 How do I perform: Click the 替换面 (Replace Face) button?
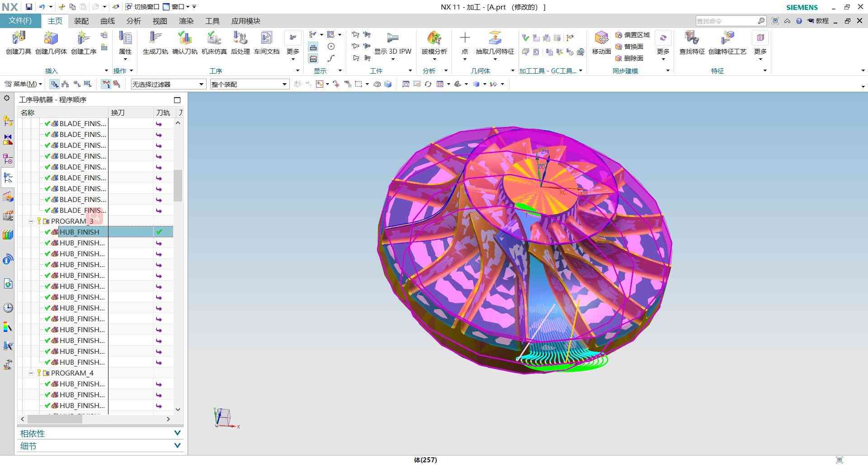pos(629,47)
